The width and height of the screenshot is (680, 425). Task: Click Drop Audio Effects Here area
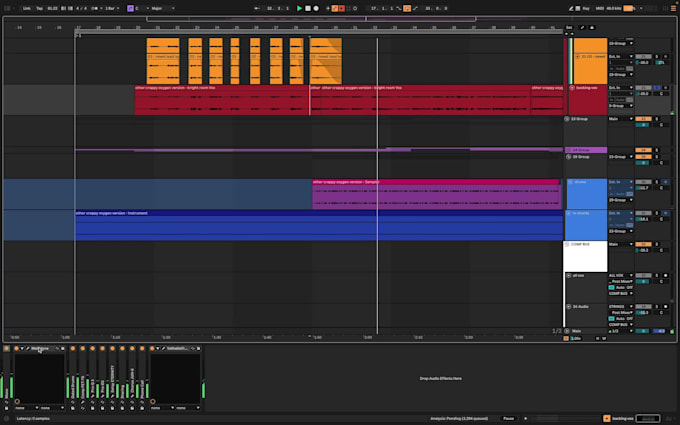[440, 379]
